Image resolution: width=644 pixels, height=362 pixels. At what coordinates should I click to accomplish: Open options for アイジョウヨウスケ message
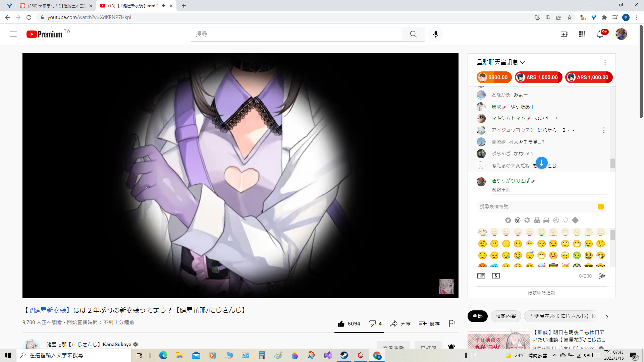click(604, 130)
